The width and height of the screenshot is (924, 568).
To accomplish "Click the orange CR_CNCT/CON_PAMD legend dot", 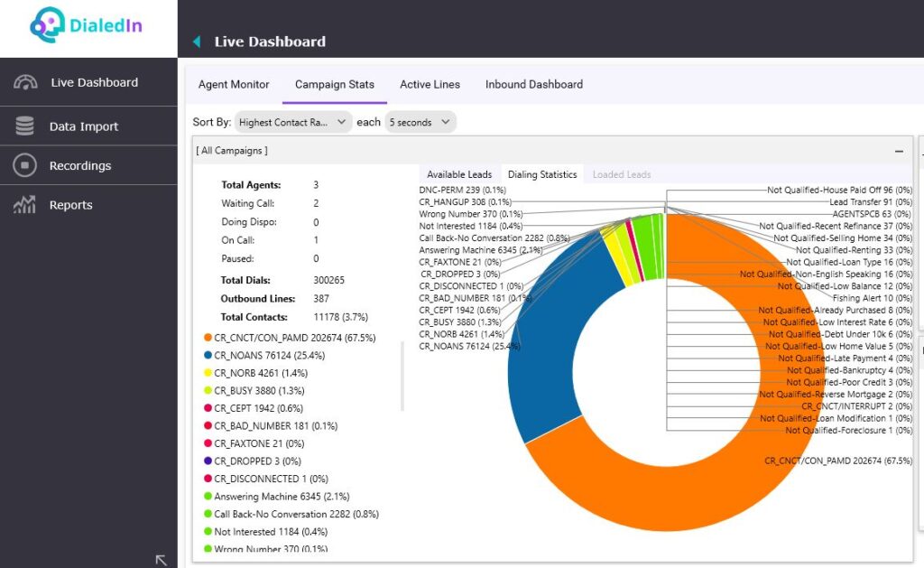I will click(x=208, y=338).
